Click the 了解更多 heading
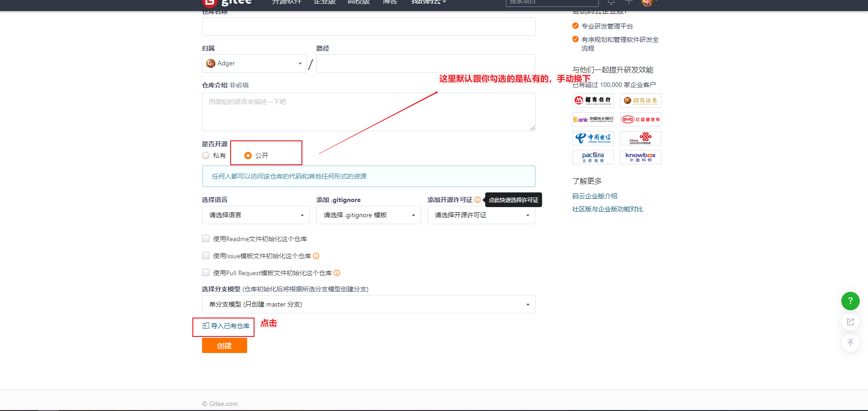The height and width of the screenshot is (411, 868). (x=587, y=181)
